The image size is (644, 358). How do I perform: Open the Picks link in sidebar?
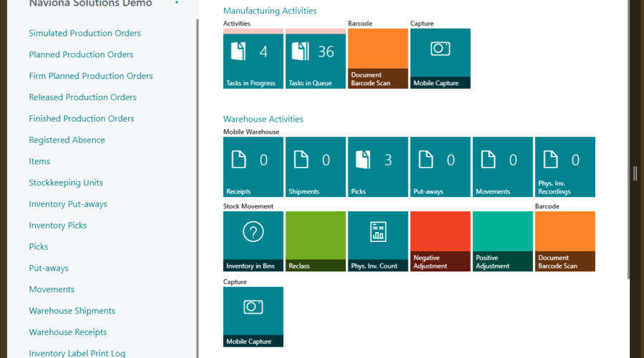click(38, 247)
